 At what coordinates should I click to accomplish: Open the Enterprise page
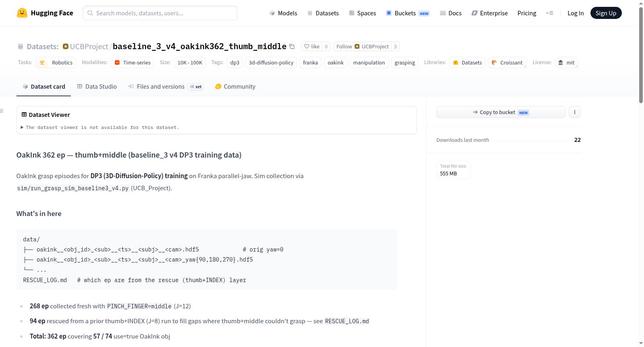click(489, 13)
